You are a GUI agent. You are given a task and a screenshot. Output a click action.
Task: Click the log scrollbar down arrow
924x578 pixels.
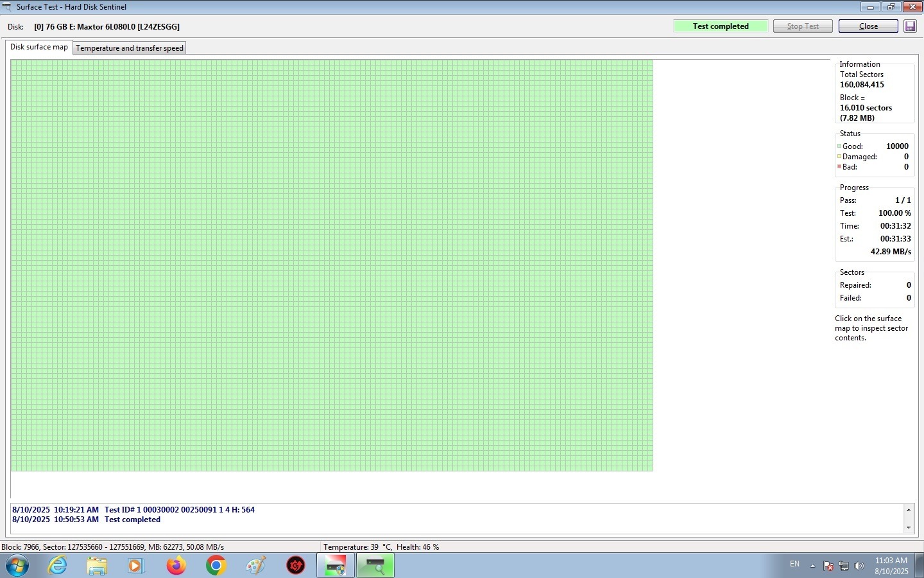click(909, 527)
